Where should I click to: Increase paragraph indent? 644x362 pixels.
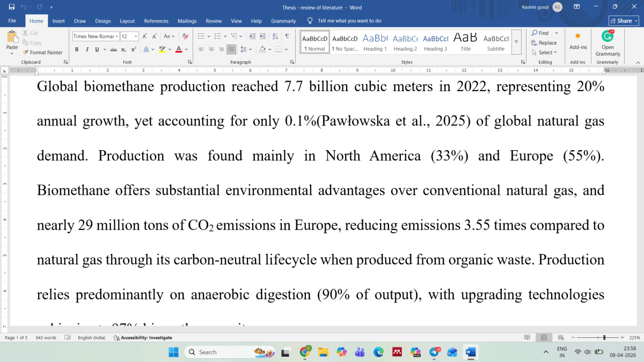263,36
